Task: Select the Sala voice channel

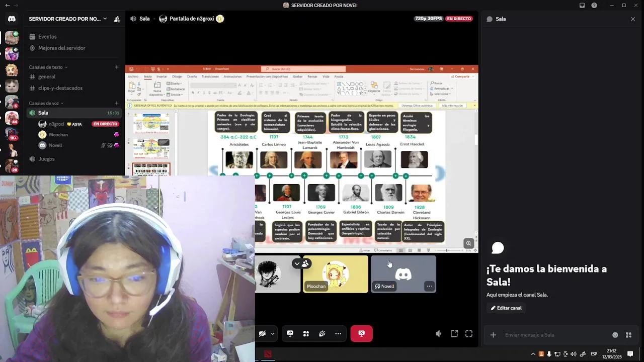Action: point(74,113)
